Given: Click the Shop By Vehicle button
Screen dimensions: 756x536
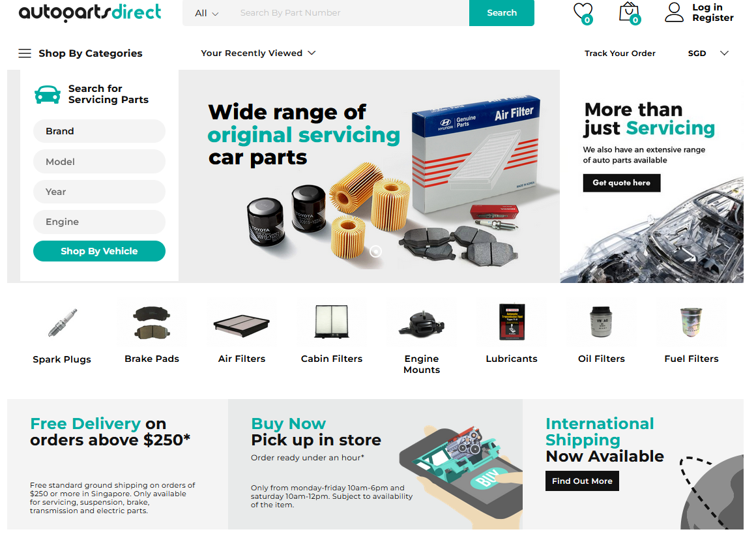Looking at the screenshot, I should pos(99,251).
